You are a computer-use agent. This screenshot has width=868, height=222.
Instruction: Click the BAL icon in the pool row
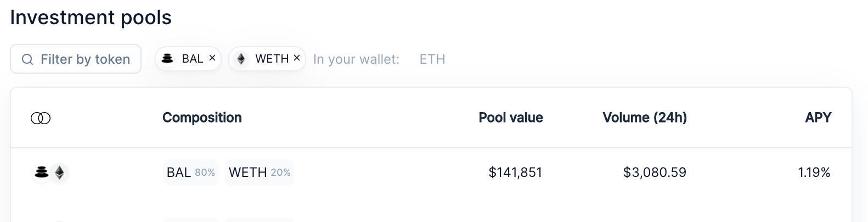pyautogui.click(x=41, y=173)
